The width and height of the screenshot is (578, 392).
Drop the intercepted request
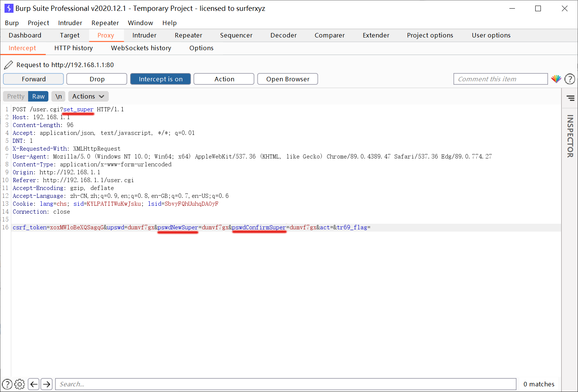click(97, 79)
